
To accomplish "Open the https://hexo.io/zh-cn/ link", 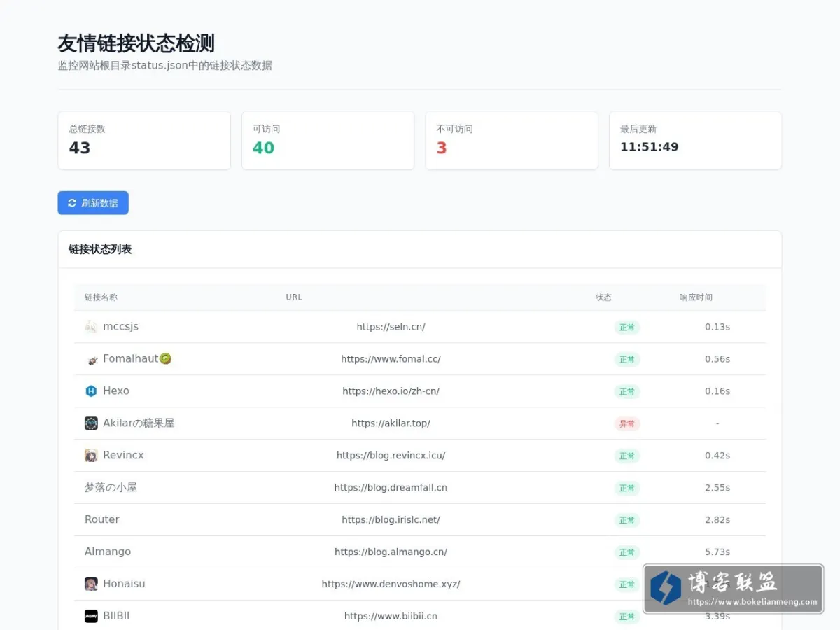I will click(x=391, y=391).
